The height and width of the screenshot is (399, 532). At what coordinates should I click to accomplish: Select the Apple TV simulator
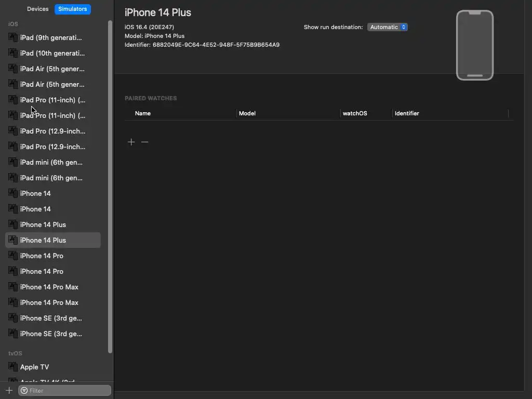click(x=53, y=367)
